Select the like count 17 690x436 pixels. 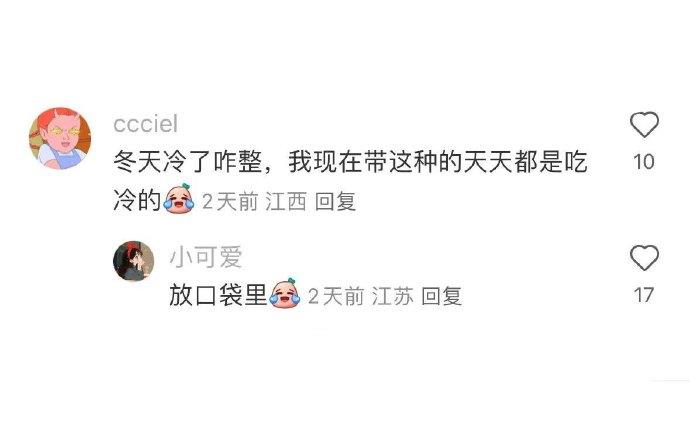643,295
